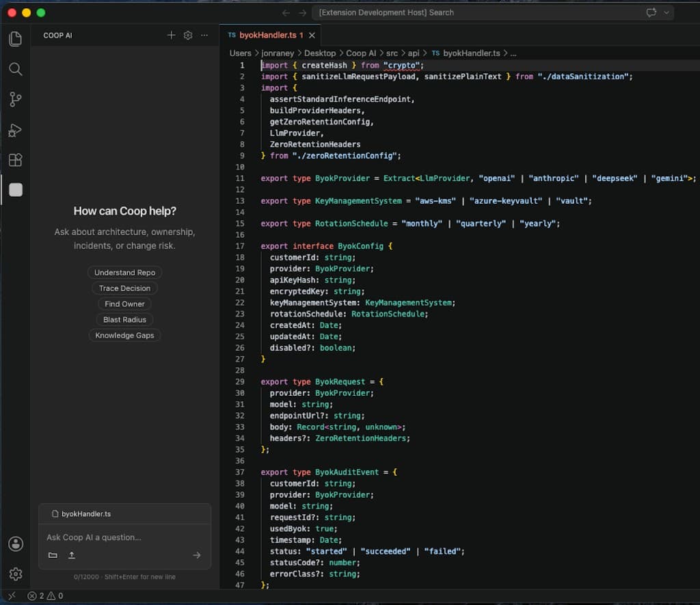
Task: Click ByokConfig interface name on line 17
Action: click(360, 246)
